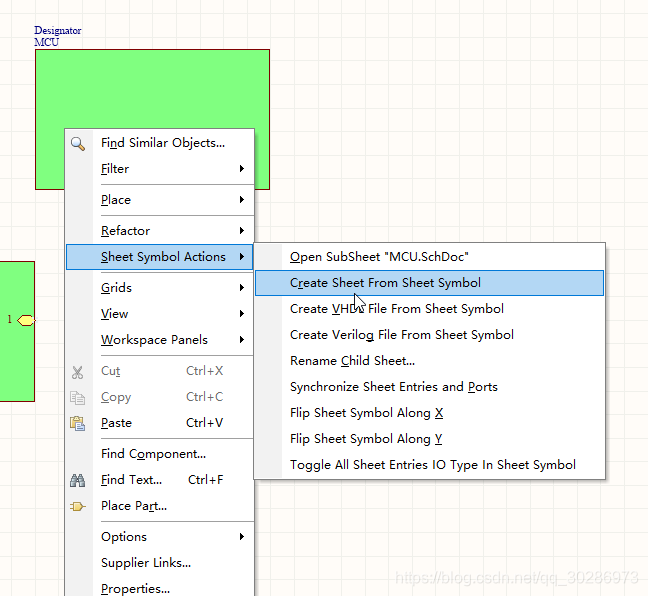
Task: Open the Filter submenu
Action: (160, 169)
